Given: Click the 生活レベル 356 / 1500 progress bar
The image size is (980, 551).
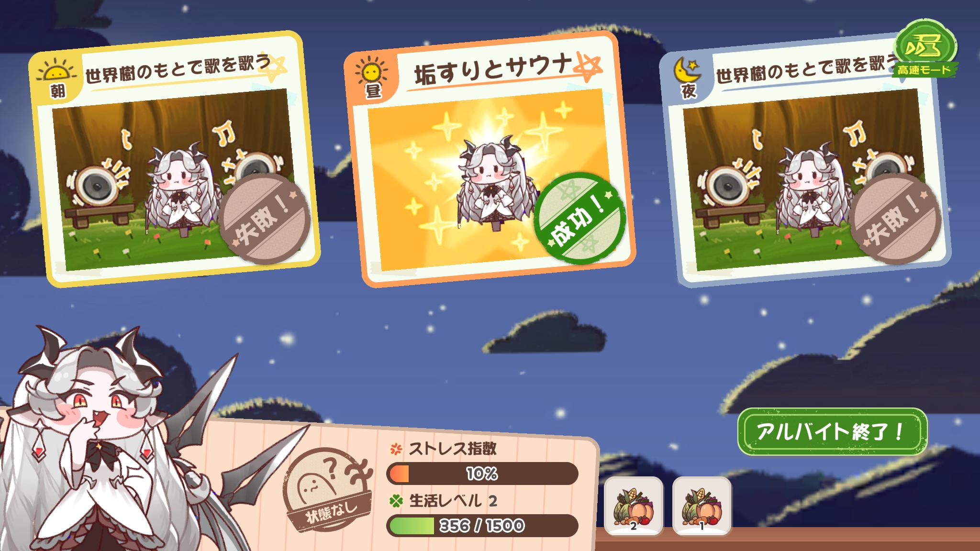Looking at the screenshot, I should (482, 526).
